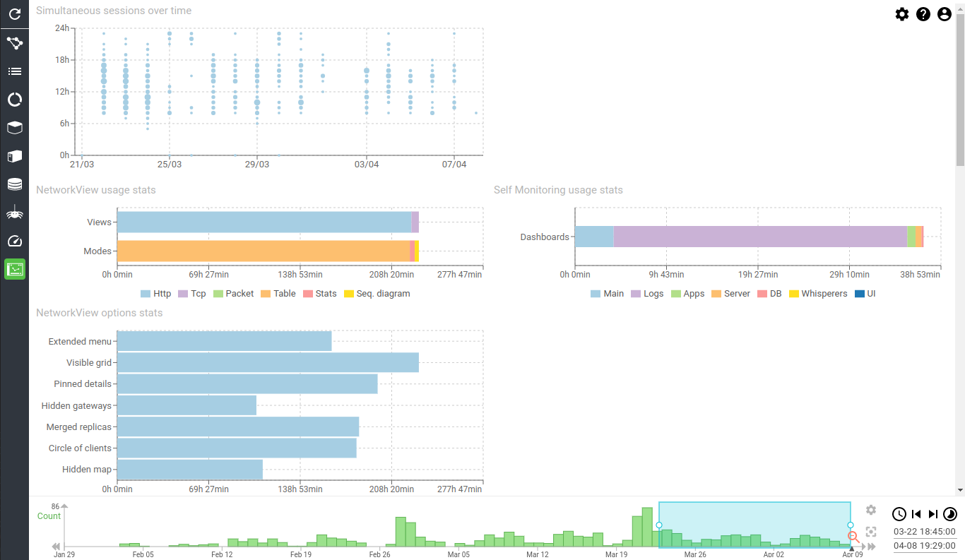Screen dimensions: 965x560
Task: Click the timeline current position triangle marker
Action: point(851,549)
